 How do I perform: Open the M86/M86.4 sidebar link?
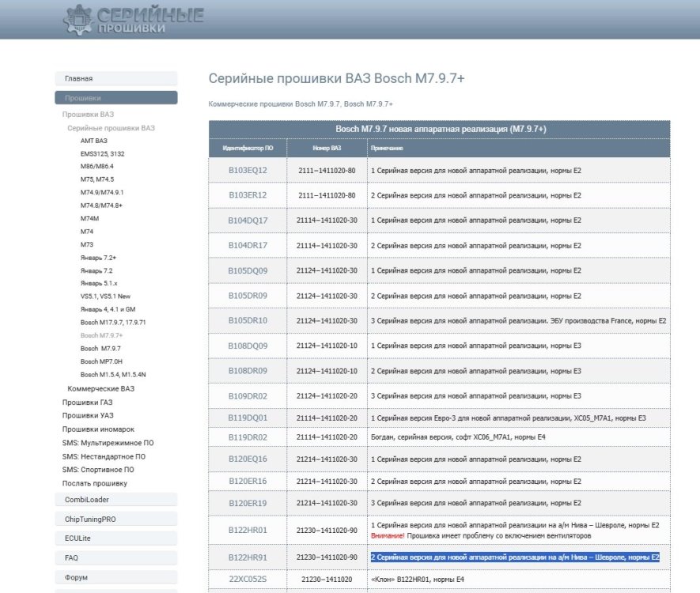point(96,166)
